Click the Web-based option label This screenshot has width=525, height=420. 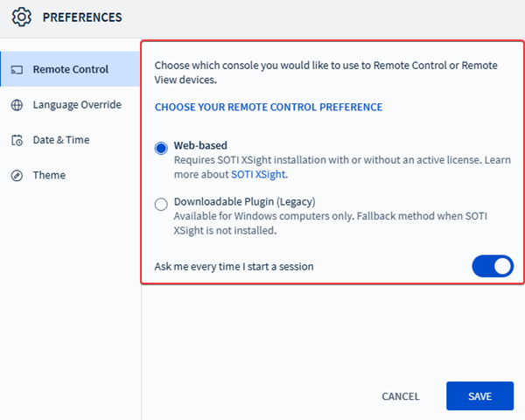point(200,146)
